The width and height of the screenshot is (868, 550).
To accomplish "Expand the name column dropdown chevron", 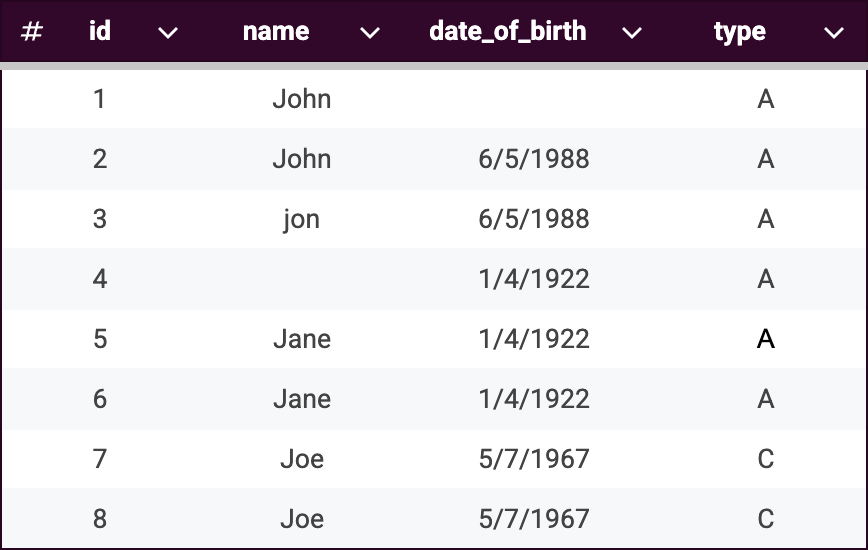I will pyautogui.click(x=370, y=33).
